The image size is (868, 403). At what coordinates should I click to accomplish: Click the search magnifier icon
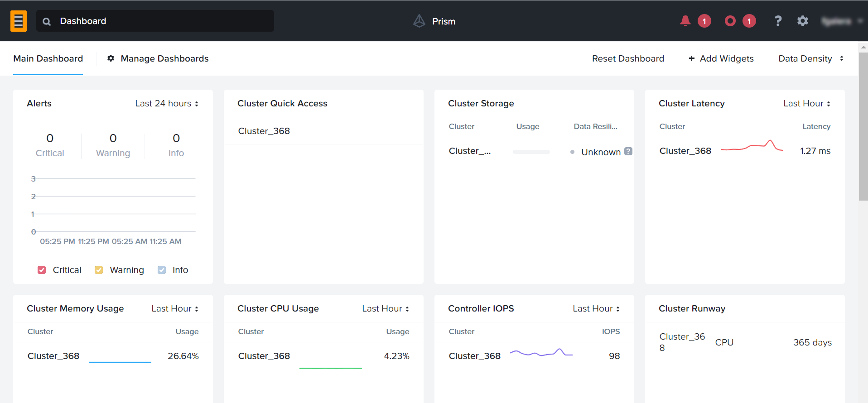point(47,21)
